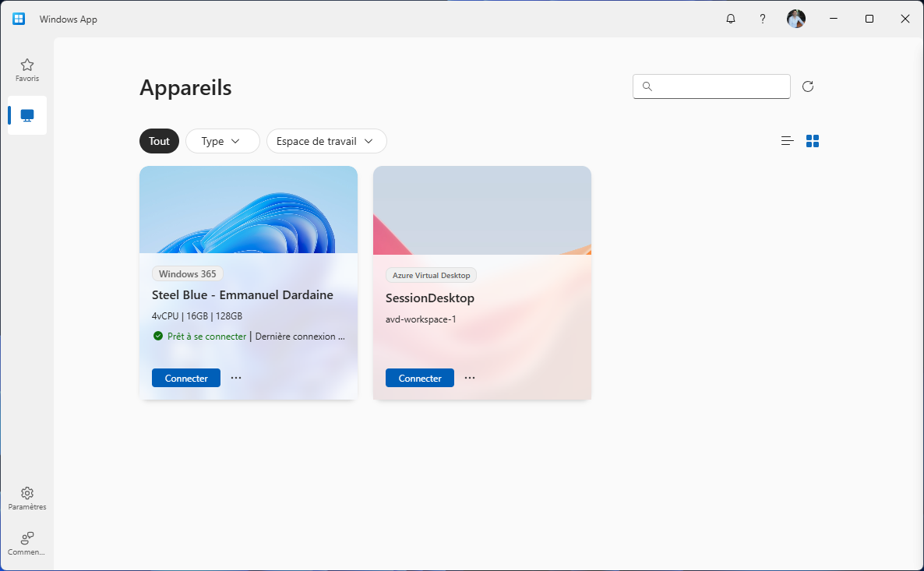Click Prêt à se connecter status
Screen dimensions: 924x571
click(x=206, y=337)
